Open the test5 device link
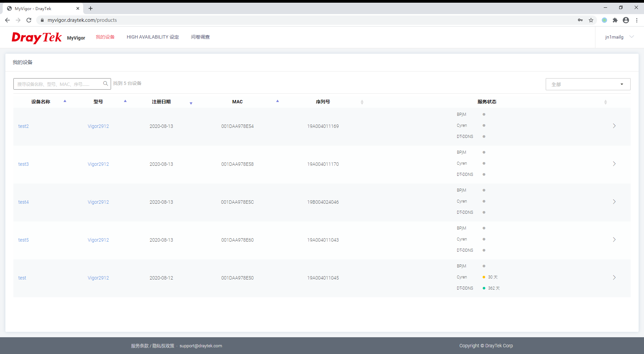 [23, 240]
